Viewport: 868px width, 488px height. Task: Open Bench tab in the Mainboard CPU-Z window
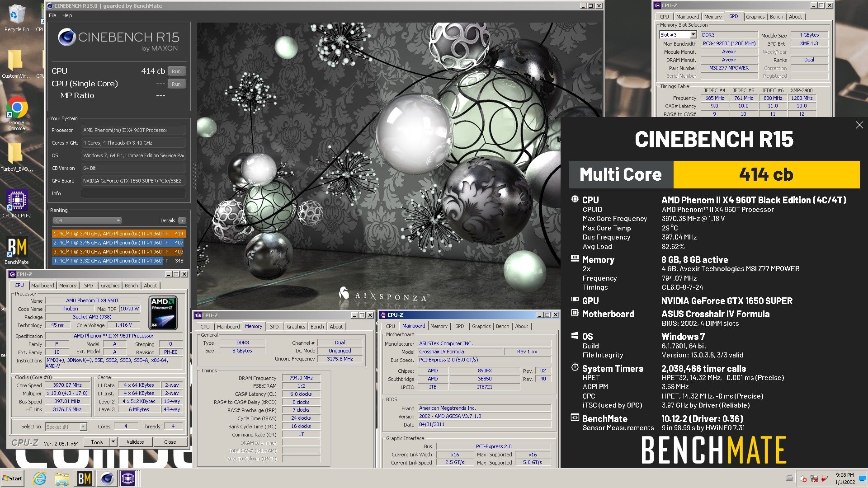502,326
